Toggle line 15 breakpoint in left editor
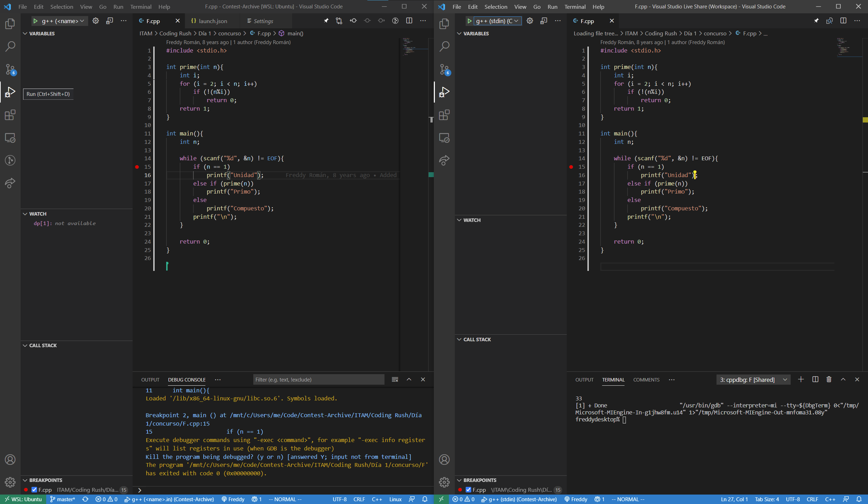 tap(137, 167)
